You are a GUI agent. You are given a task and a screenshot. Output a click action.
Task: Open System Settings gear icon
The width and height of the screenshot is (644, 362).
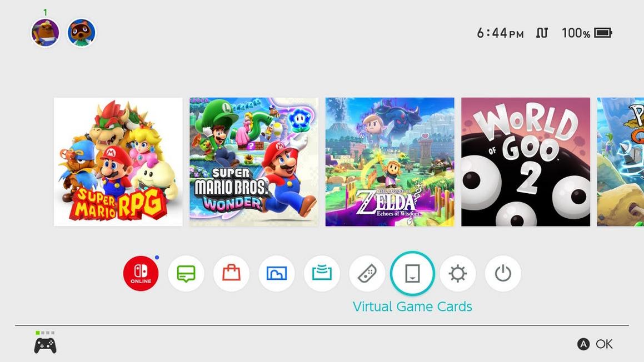pyautogui.click(x=457, y=273)
